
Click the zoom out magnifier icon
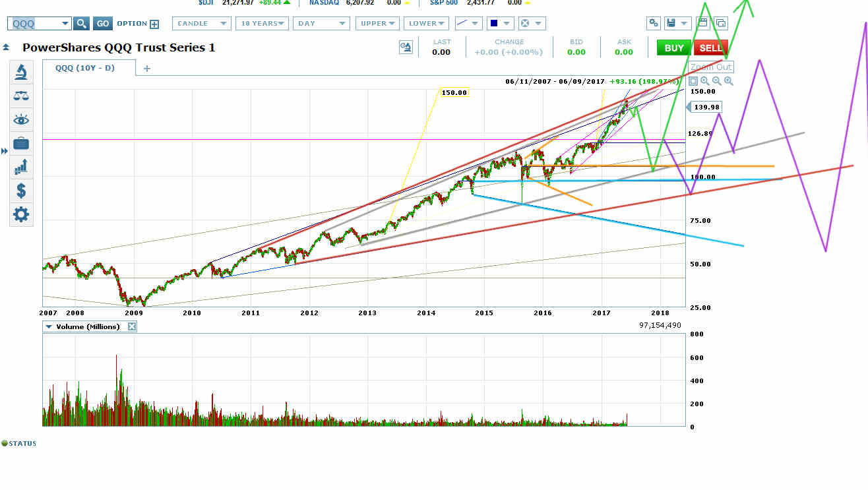[717, 81]
